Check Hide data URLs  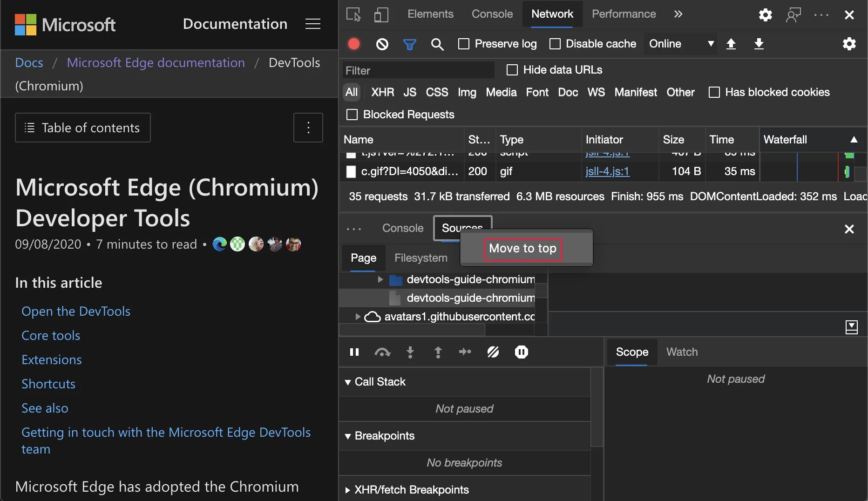pyautogui.click(x=512, y=70)
